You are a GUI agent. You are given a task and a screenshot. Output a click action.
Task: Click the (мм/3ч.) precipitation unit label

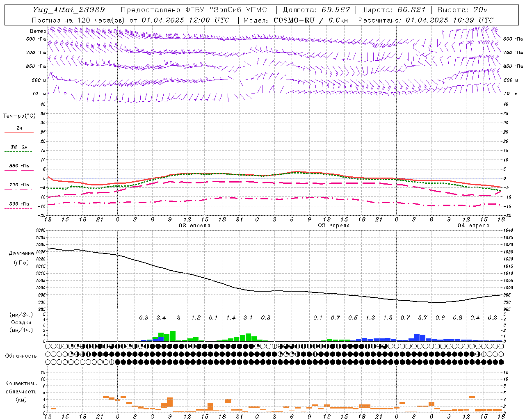coord(22,315)
